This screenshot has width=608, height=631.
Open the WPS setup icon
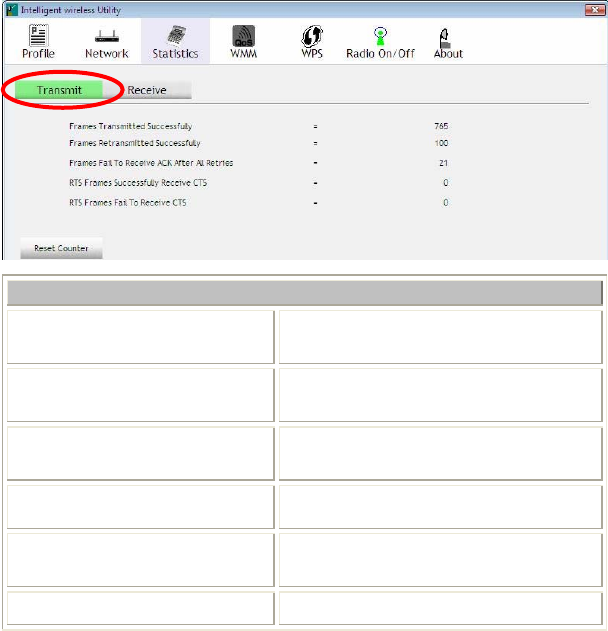312,36
